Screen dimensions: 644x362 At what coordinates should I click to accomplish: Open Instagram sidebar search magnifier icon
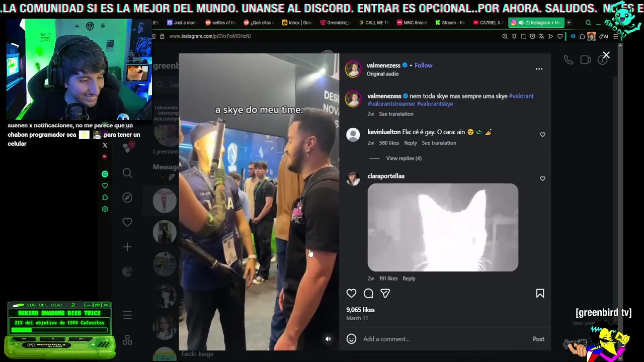click(x=127, y=173)
